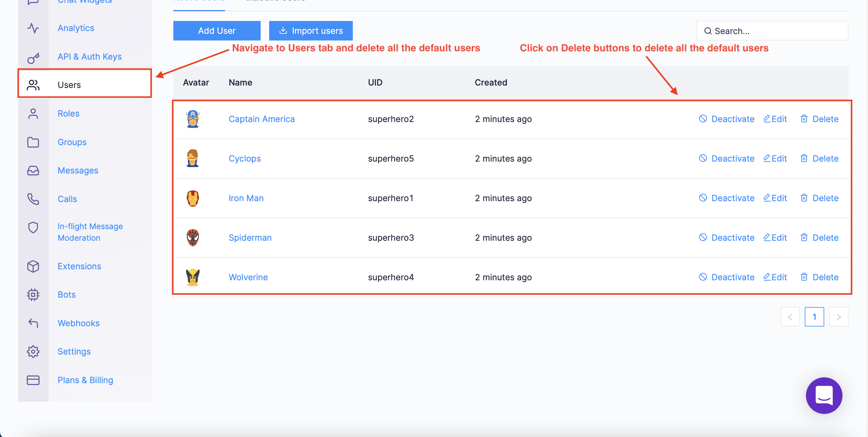Click the Iron Man avatar
This screenshot has width=868, height=437.
point(193,198)
